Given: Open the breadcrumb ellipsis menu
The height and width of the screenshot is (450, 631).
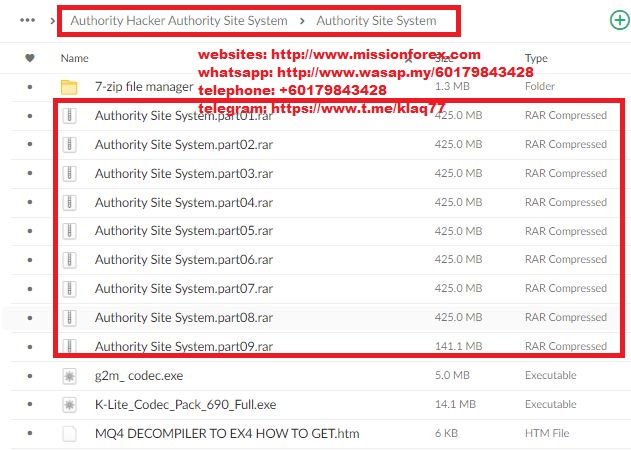Looking at the screenshot, I should tap(27, 20).
